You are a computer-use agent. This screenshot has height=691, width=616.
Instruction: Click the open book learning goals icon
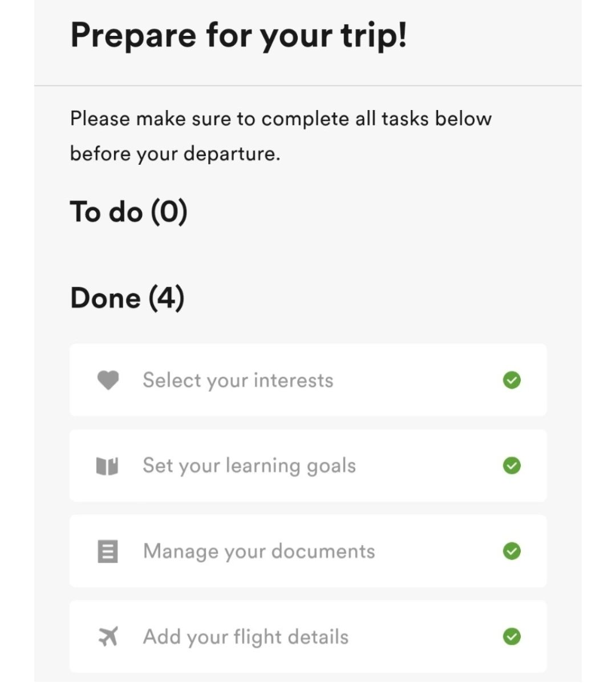(107, 466)
